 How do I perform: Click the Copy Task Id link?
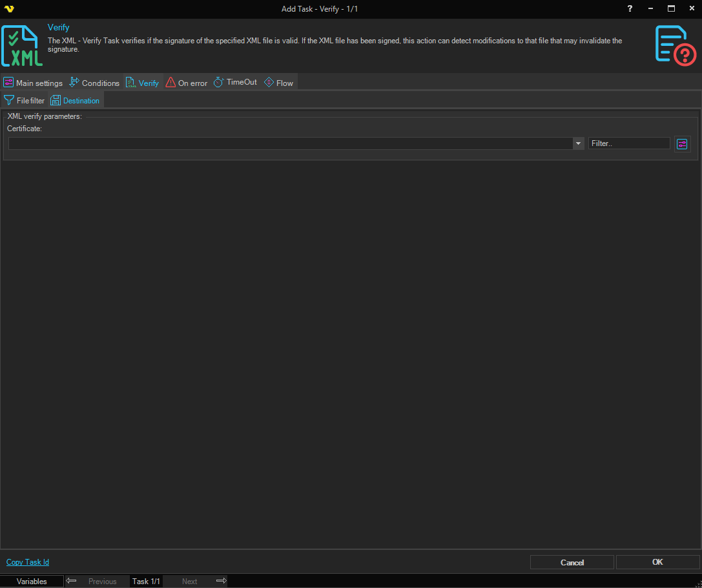[28, 562]
